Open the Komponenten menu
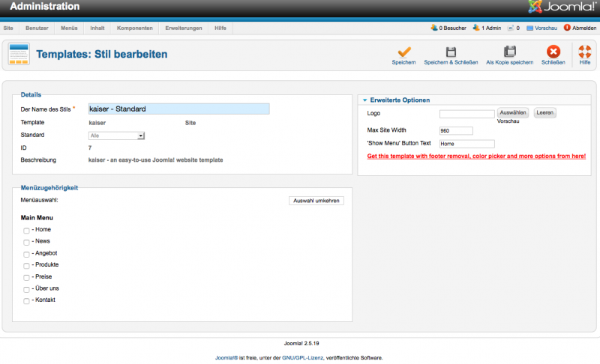The image size is (600, 364). point(135,28)
